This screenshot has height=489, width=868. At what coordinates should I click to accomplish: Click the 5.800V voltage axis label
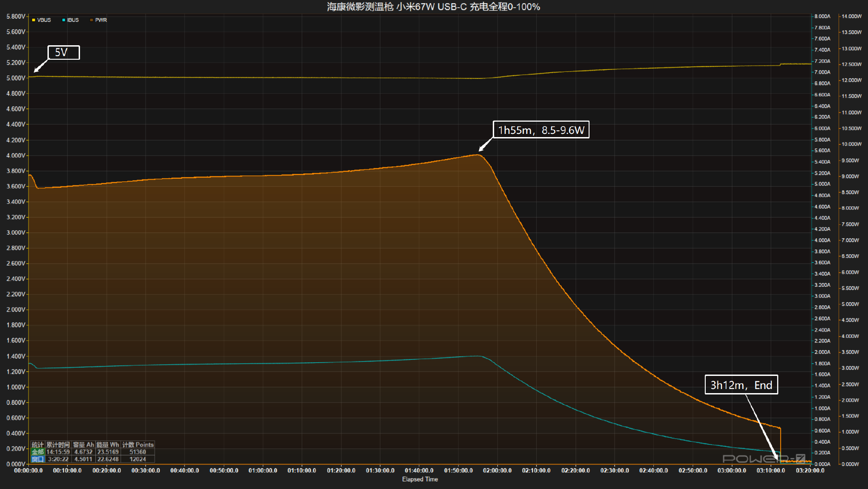[x=16, y=16]
